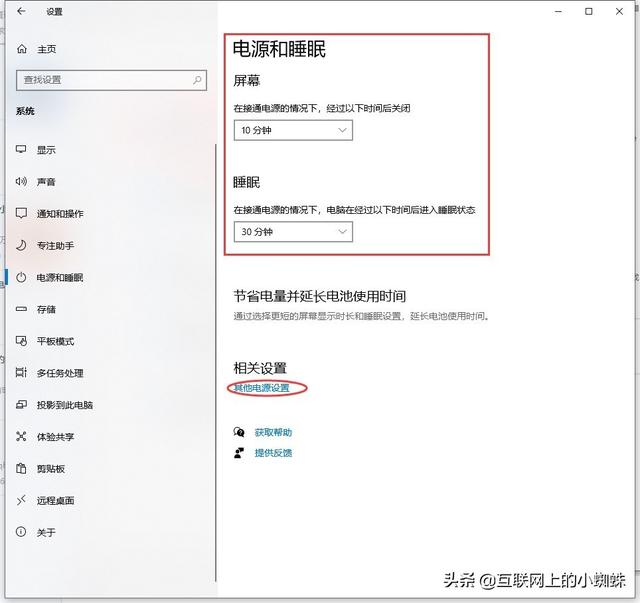Click the home icon beside 主页
Image resolution: width=640 pixels, height=603 pixels.
[22, 49]
